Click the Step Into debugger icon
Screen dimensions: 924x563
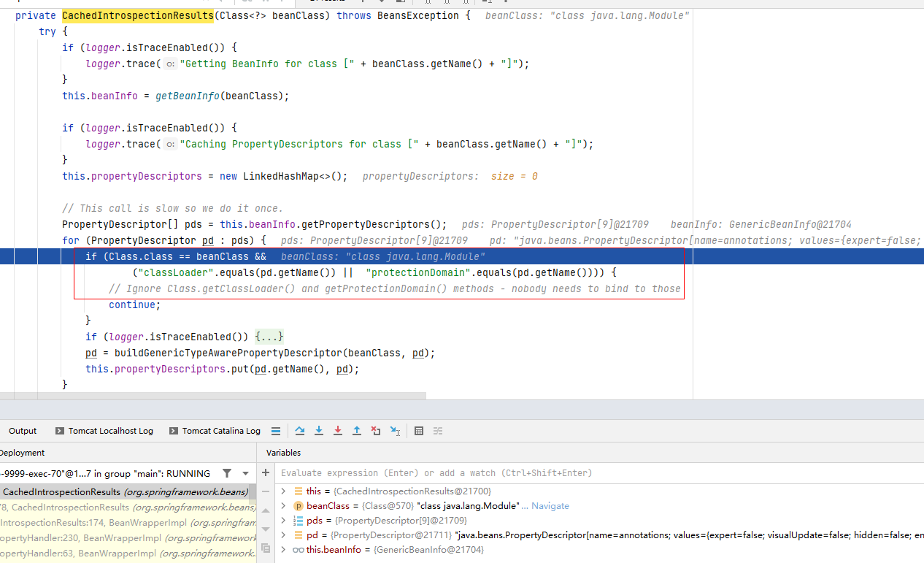tap(319, 431)
